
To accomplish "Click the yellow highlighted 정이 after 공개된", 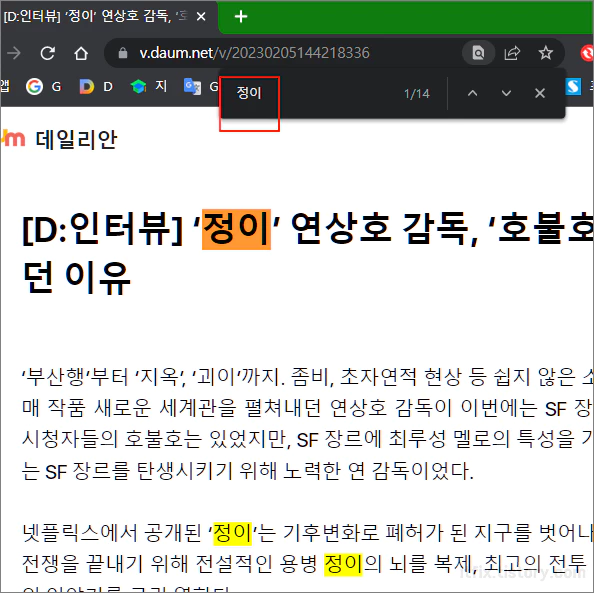I will (233, 533).
